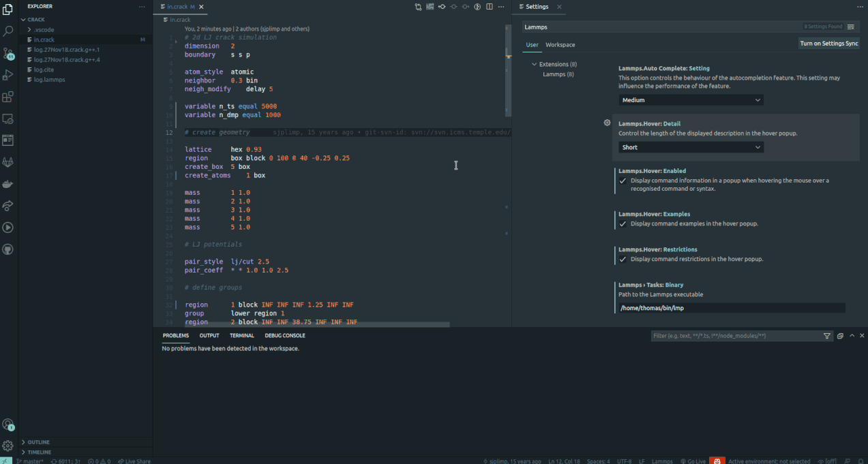Click the Turn on Settings Sync button
The image size is (868, 464).
829,43
